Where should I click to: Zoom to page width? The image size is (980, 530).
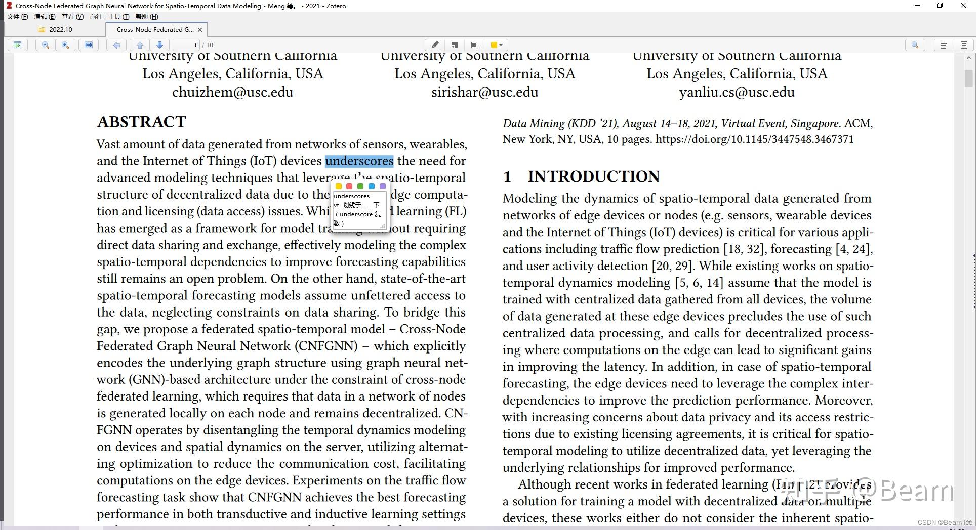tap(89, 45)
